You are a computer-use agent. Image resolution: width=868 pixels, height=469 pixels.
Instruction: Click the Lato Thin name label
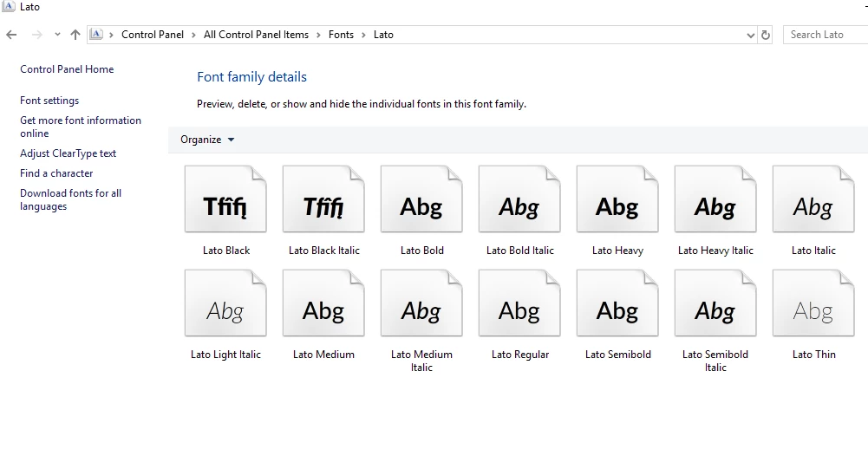[x=813, y=355]
